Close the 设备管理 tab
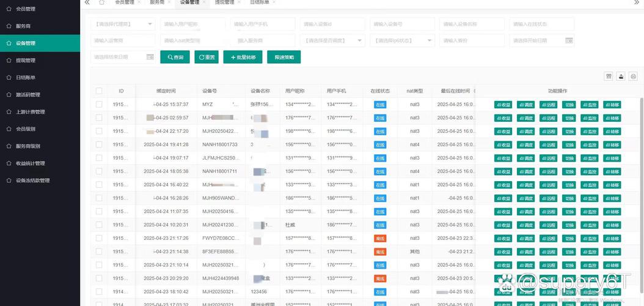 coord(204,2)
